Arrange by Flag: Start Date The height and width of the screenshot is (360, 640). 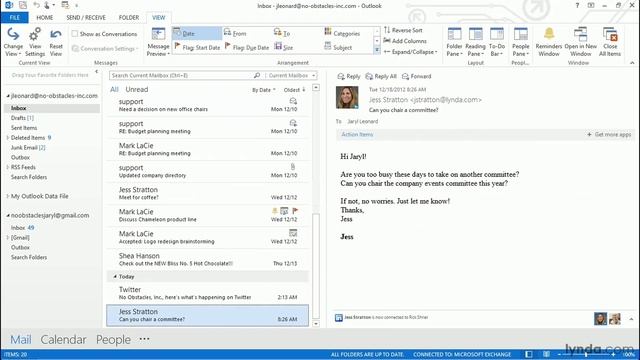coord(197,47)
